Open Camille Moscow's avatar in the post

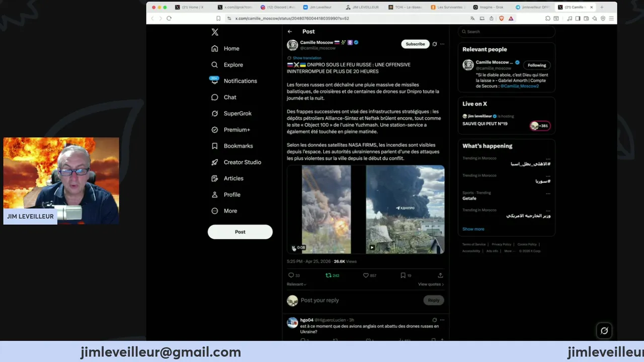click(x=292, y=45)
